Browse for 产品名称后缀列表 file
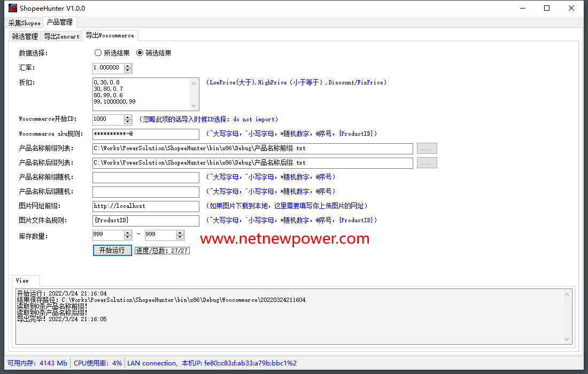Viewport: 588px width, 374px height. pyautogui.click(x=427, y=163)
